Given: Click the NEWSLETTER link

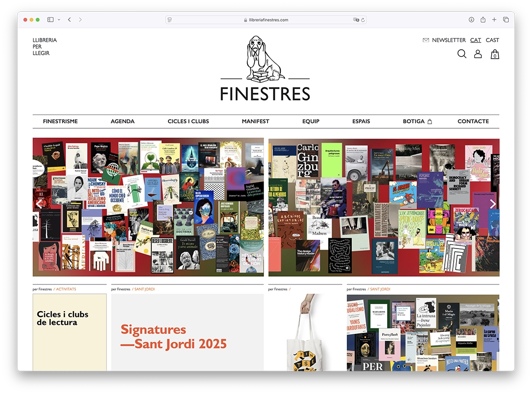Looking at the screenshot, I should point(448,40).
